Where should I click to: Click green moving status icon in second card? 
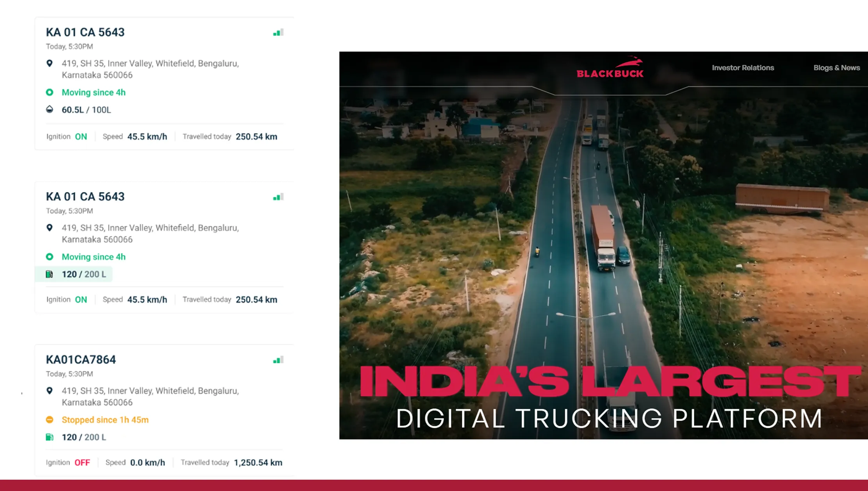point(50,257)
